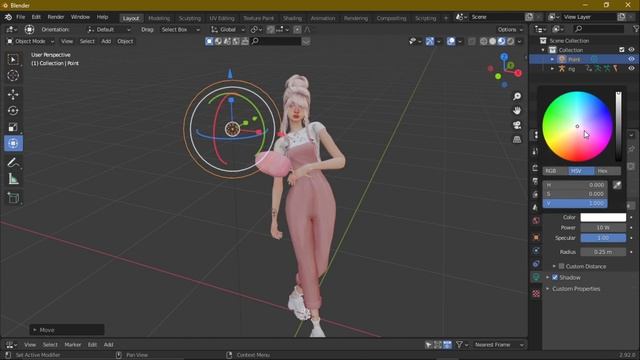This screenshot has width=640, height=360.
Task: Open the Object properties tab icon
Action: tap(536, 237)
